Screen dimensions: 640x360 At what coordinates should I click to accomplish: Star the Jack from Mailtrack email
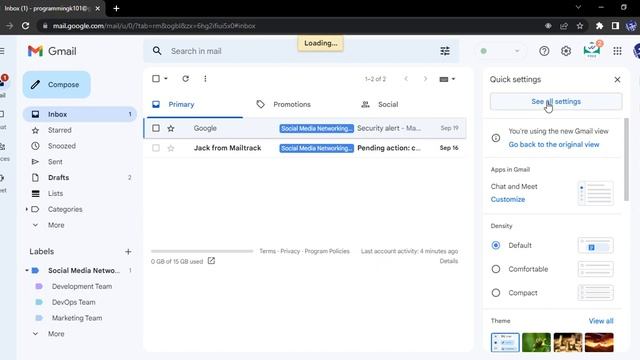[x=171, y=148]
